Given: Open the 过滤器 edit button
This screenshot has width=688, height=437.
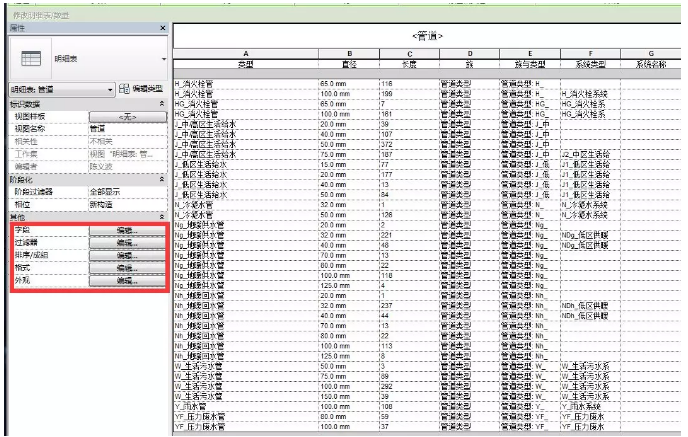Looking at the screenshot, I should coord(127,243).
